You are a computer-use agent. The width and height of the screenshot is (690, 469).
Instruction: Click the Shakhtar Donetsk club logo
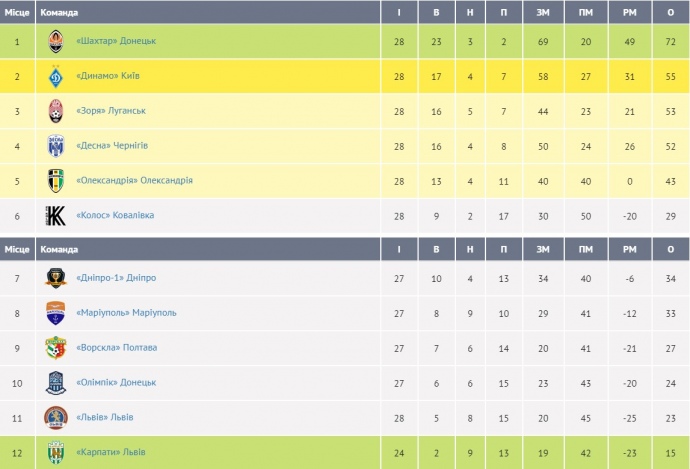[x=56, y=41]
